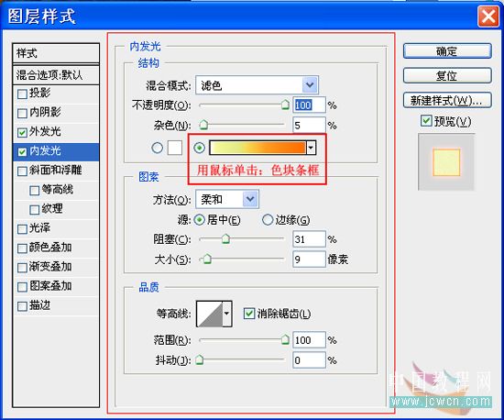
Task: Click the contour curve thumbnail
Action: tap(210, 314)
